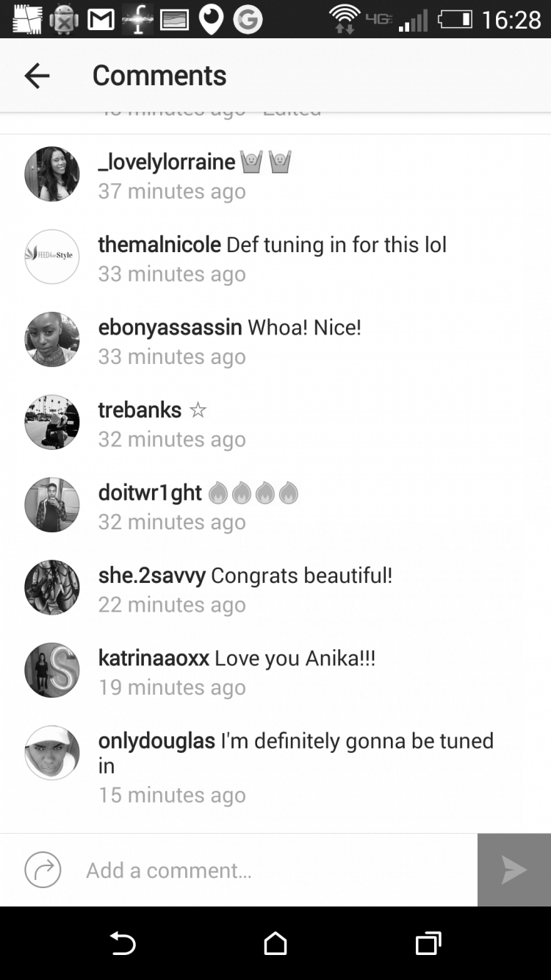
Task: Open onlydouglas's profile picture
Action: [52, 753]
